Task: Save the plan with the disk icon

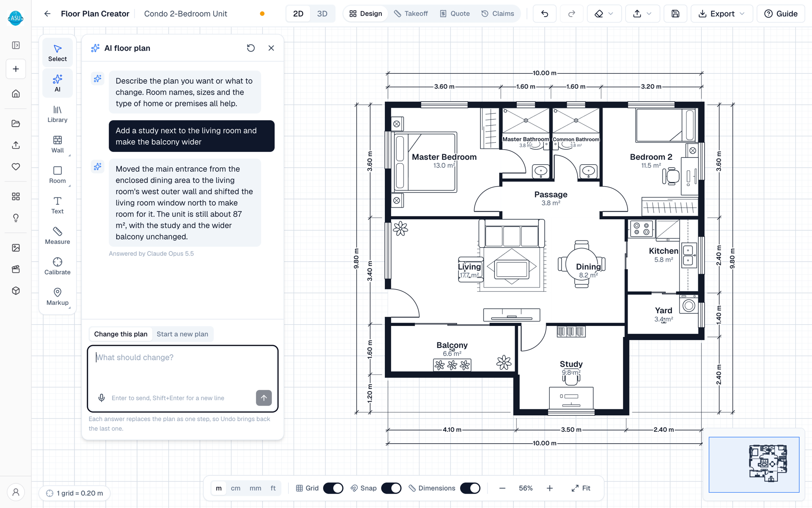Action: (x=675, y=14)
